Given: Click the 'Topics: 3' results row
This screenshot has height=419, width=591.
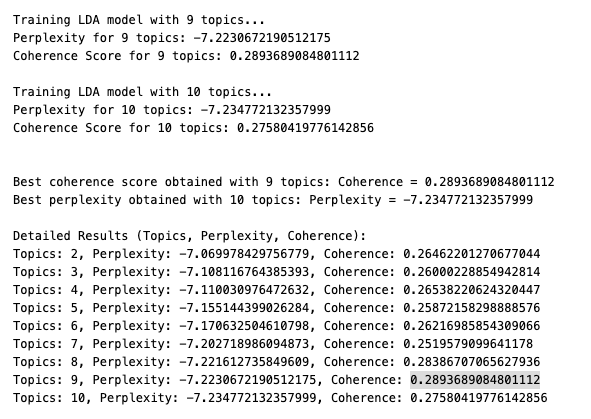Looking at the screenshot, I should pyautogui.click(x=277, y=272).
